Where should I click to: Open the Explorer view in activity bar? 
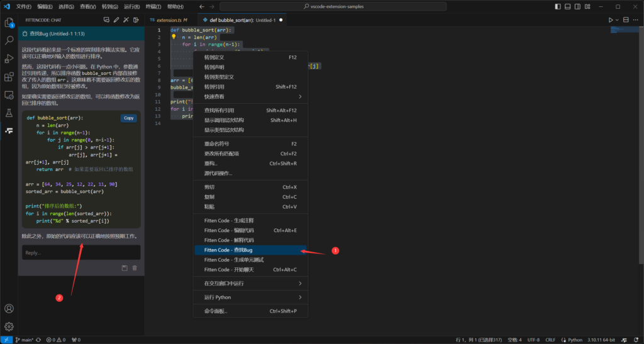9,23
